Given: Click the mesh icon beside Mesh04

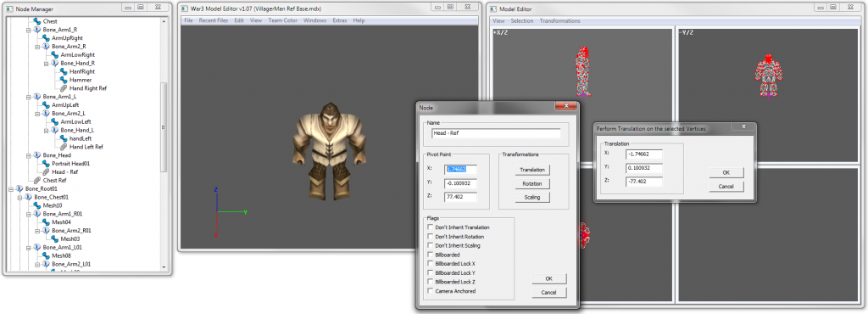Looking at the screenshot, I should click(46, 222).
